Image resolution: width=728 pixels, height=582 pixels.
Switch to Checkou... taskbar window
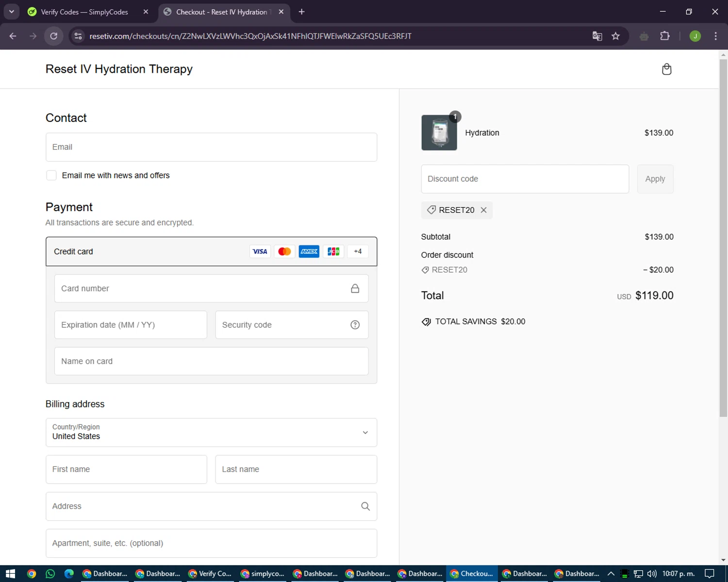coord(472,574)
